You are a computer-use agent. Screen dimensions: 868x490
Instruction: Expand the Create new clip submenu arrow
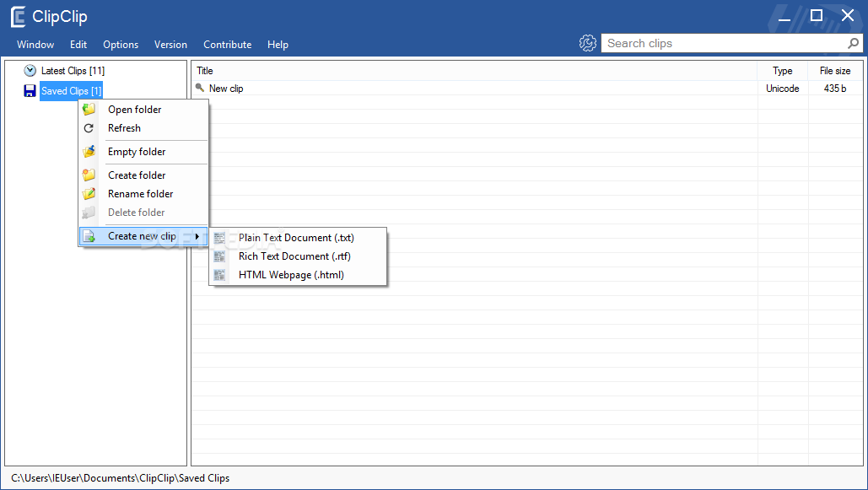(197, 236)
